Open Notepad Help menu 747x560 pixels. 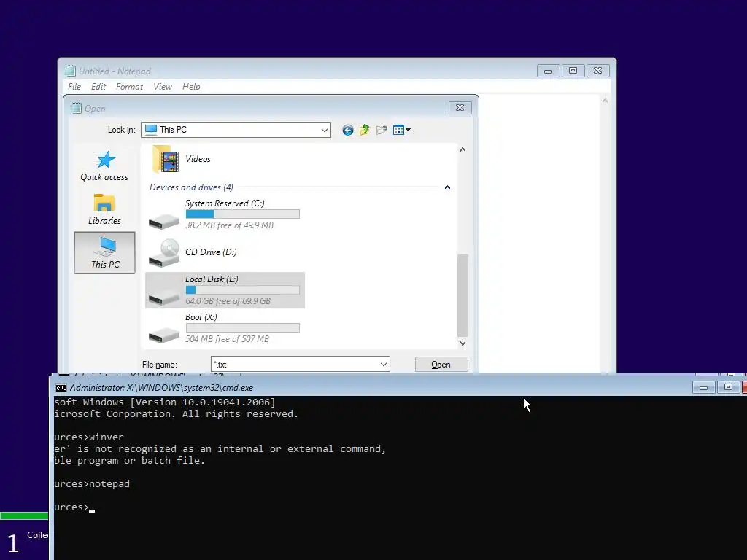click(x=191, y=87)
